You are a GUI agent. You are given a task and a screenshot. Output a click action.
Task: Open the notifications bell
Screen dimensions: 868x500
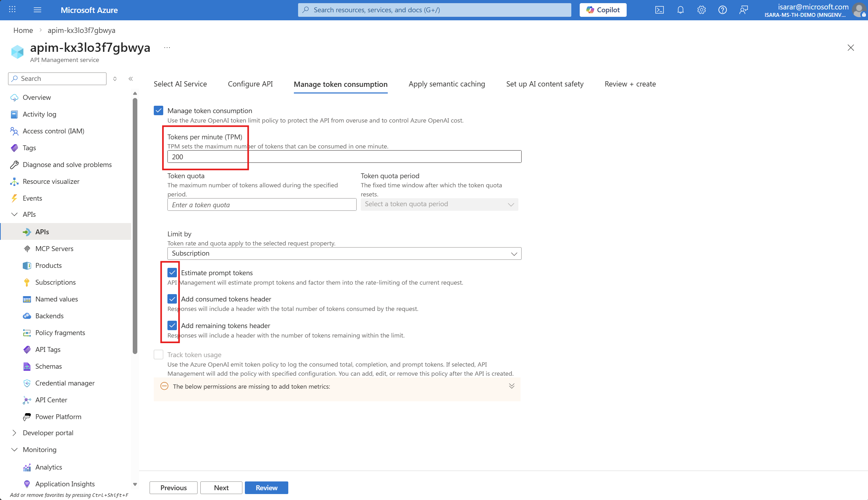[681, 10]
